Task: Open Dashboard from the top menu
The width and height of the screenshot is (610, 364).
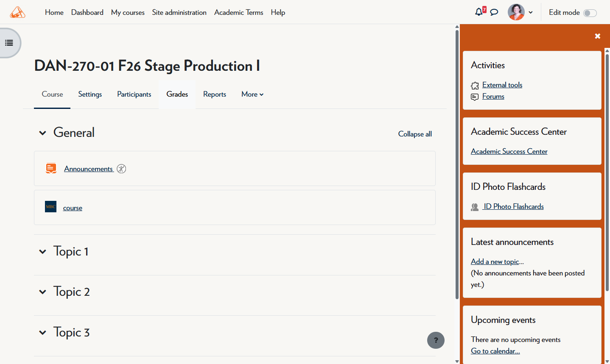Action: click(x=87, y=12)
